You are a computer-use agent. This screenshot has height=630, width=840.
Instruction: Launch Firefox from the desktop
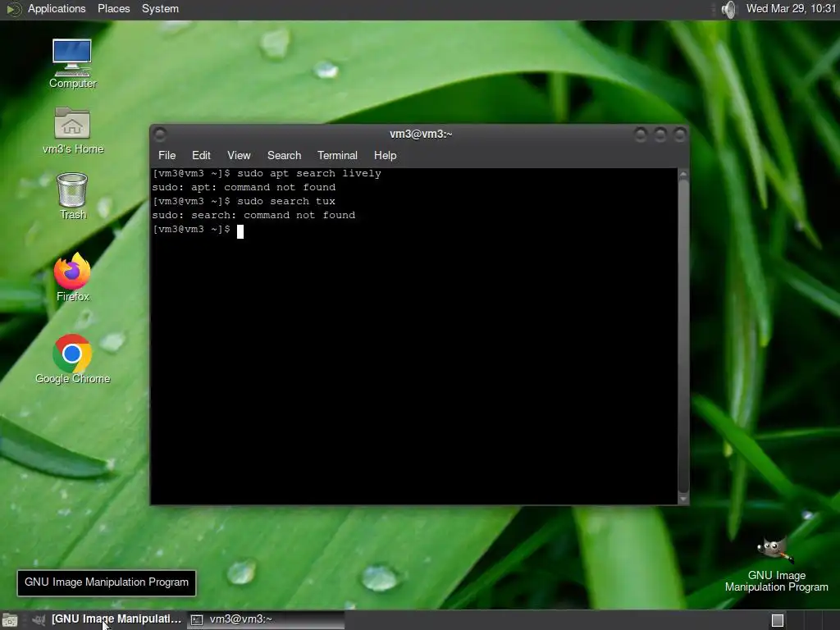click(72, 277)
